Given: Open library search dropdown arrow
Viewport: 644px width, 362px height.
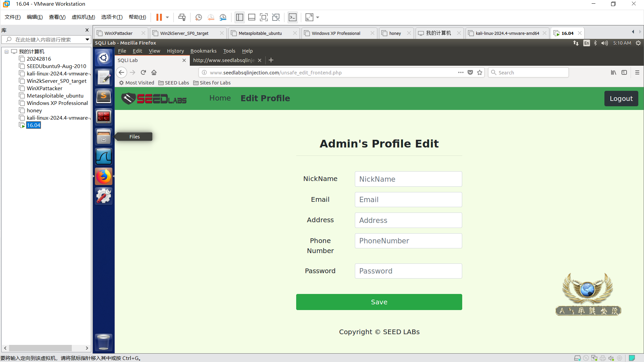Looking at the screenshot, I should [87, 40].
